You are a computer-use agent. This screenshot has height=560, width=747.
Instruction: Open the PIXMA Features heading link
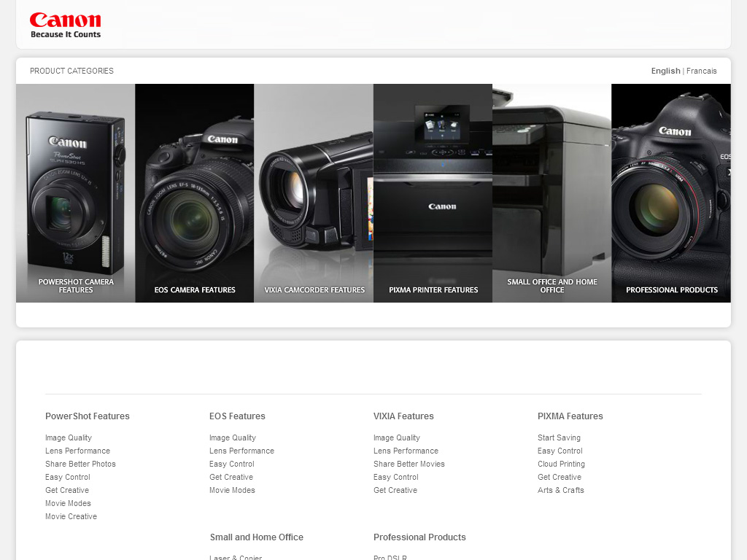pos(570,416)
